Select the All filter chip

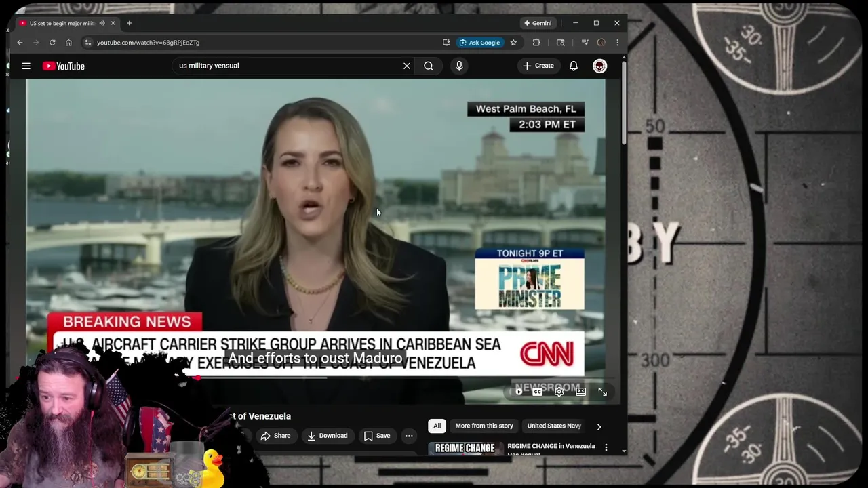(x=437, y=426)
